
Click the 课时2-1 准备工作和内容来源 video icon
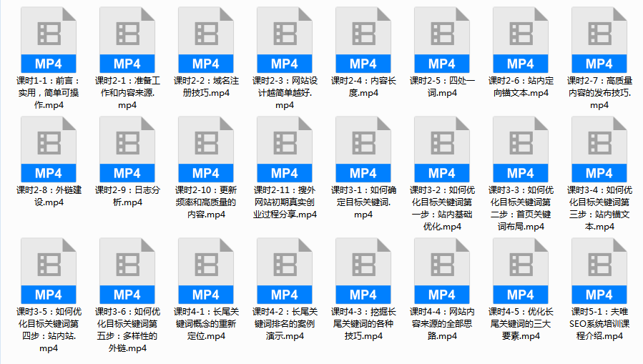tap(127, 39)
